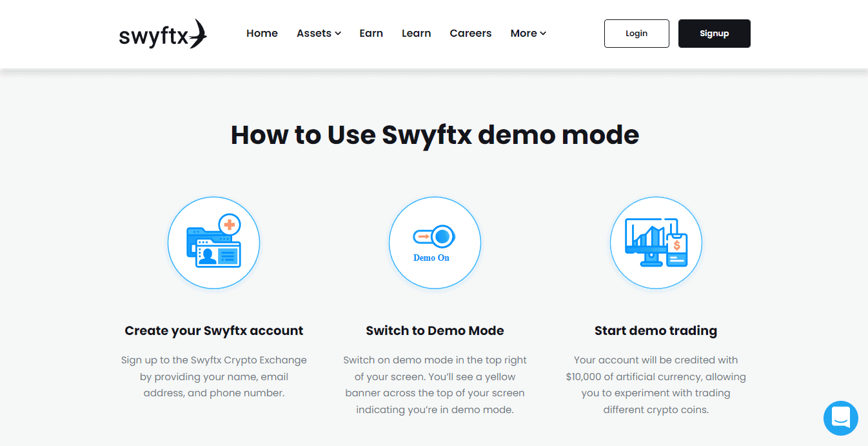868x446 pixels.
Task: Expand the More dropdown menu
Action: pos(528,34)
